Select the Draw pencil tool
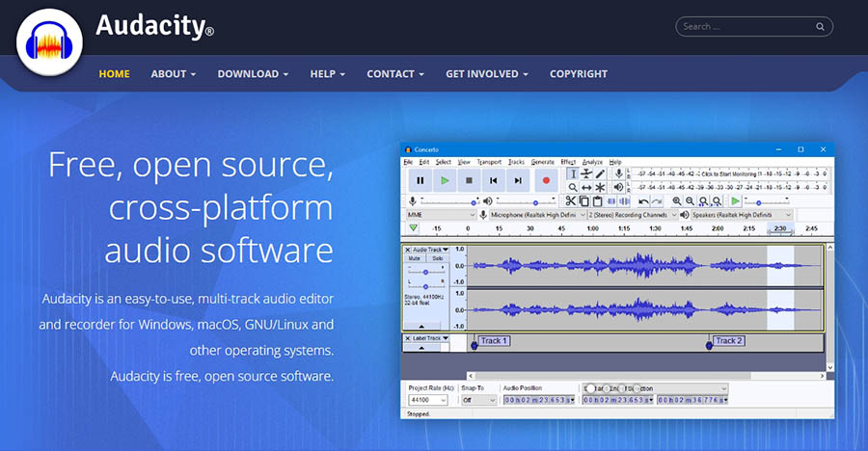The height and width of the screenshot is (451, 868). coord(600,173)
